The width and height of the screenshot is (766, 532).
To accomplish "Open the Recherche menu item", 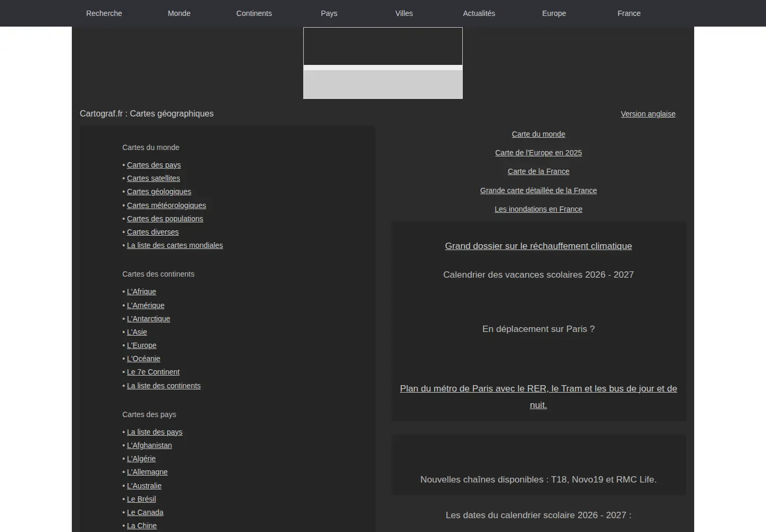I will point(104,13).
